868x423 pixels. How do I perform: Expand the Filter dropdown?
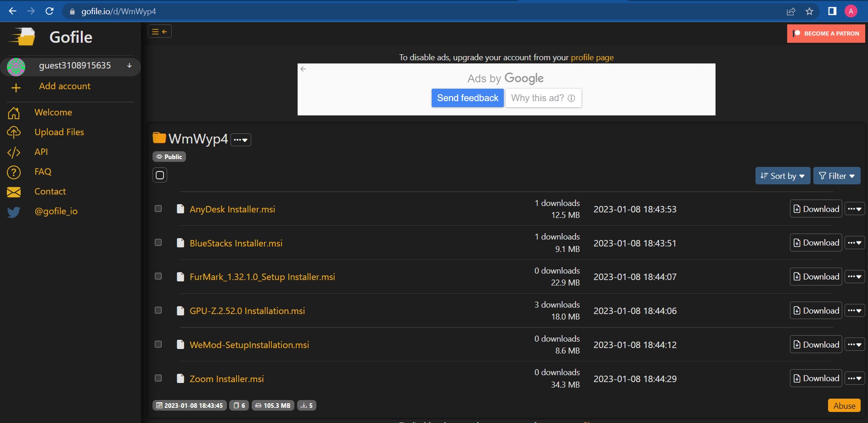[x=837, y=176]
